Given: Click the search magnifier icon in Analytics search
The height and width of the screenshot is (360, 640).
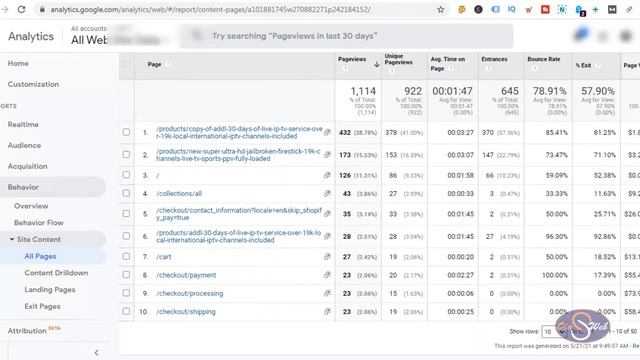Looking at the screenshot, I should pyautogui.click(x=197, y=36).
